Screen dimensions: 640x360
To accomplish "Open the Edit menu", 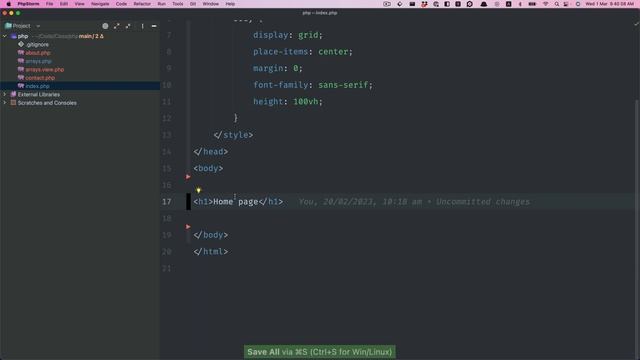I will 64,4.
